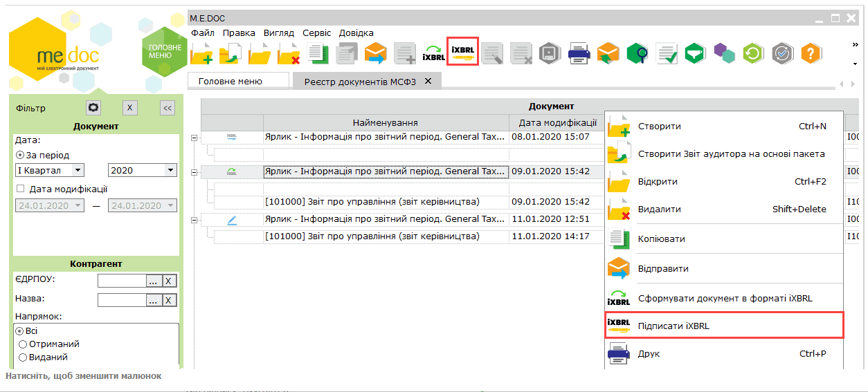The height and width of the screenshot is (392, 868).
Task: Clear the ЄДРПОУ field with X button
Action: pyautogui.click(x=170, y=281)
